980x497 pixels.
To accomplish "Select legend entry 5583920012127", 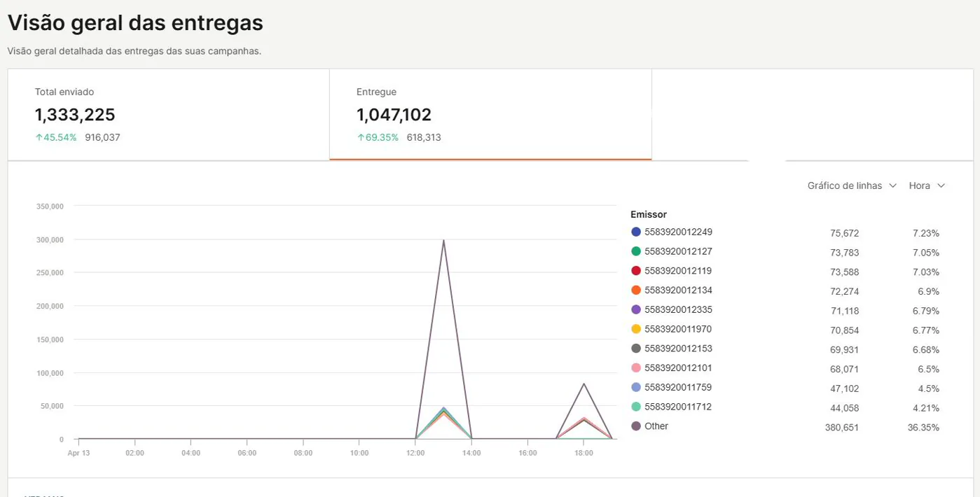I will [678, 251].
